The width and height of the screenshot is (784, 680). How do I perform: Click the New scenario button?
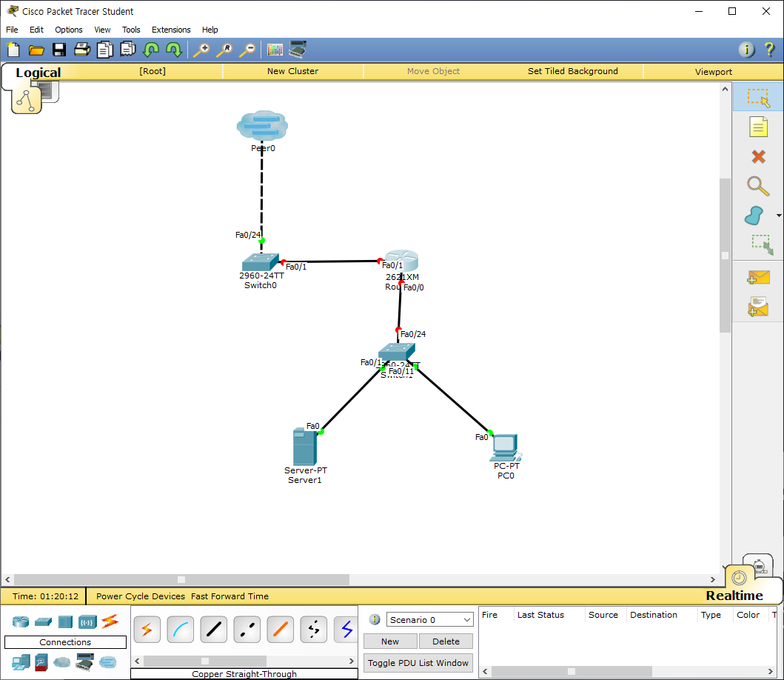coord(390,641)
